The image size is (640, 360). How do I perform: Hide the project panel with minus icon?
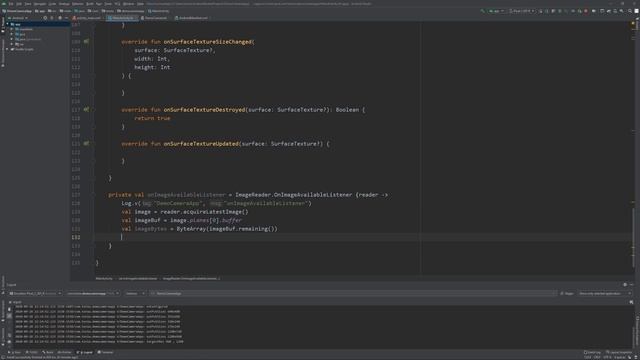[66, 18]
